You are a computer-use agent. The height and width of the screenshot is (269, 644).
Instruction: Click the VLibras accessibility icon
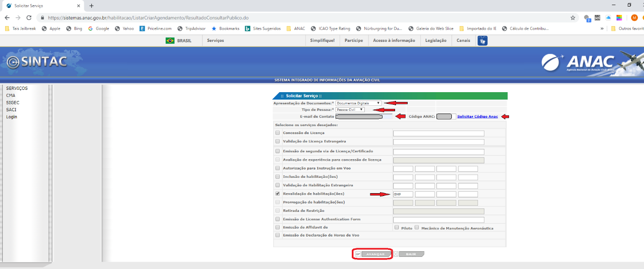pyautogui.click(x=483, y=41)
